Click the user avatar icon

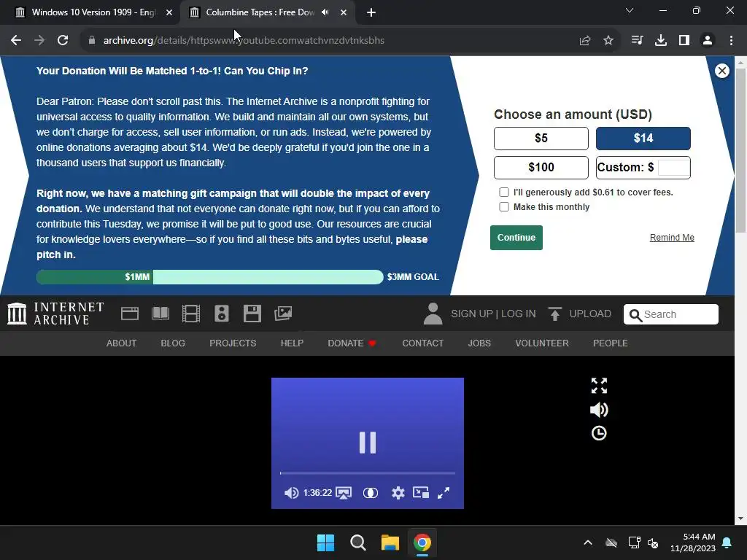(433, 314)
